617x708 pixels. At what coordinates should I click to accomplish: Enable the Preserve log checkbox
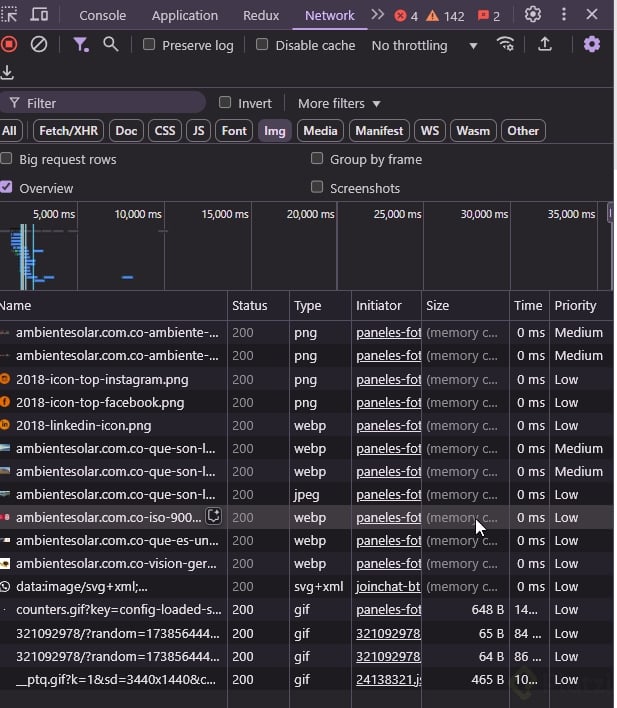(x=149, y=45)
